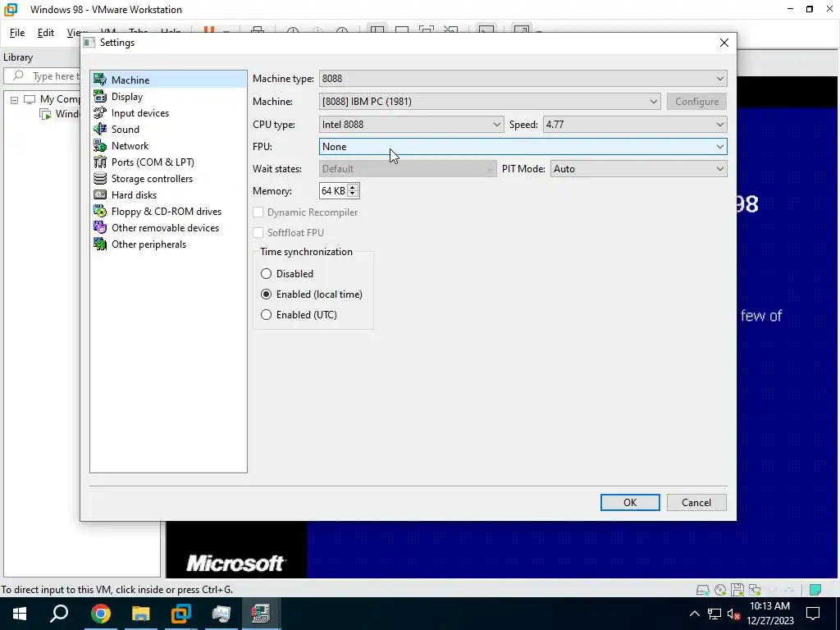The width and height of the screenshot is (840, 630).
Task: Open File Explorer from the taskbar
Action: point(141,614)
